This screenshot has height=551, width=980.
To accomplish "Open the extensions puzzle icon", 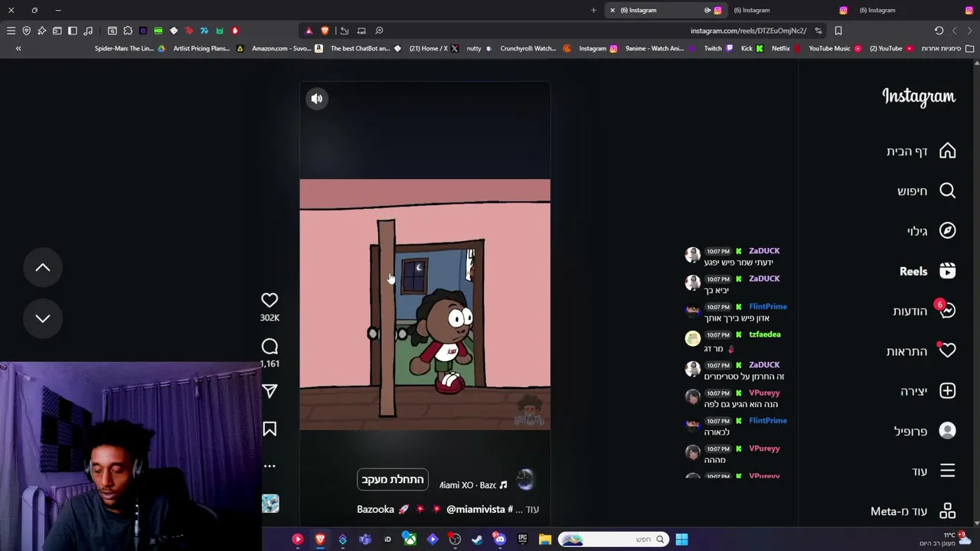I will pyautogui.click(x=128, y=31).
